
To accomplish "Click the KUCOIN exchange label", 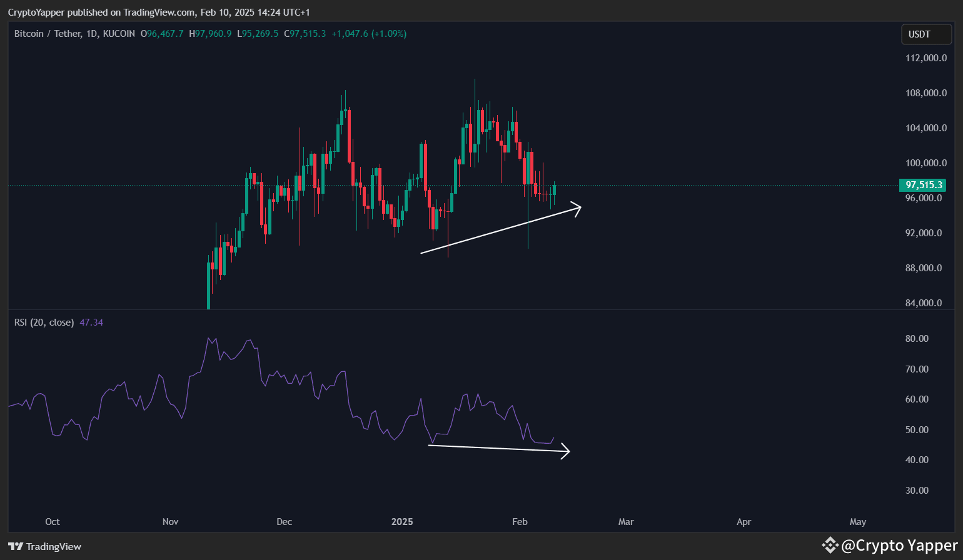I will pos(118,34).
